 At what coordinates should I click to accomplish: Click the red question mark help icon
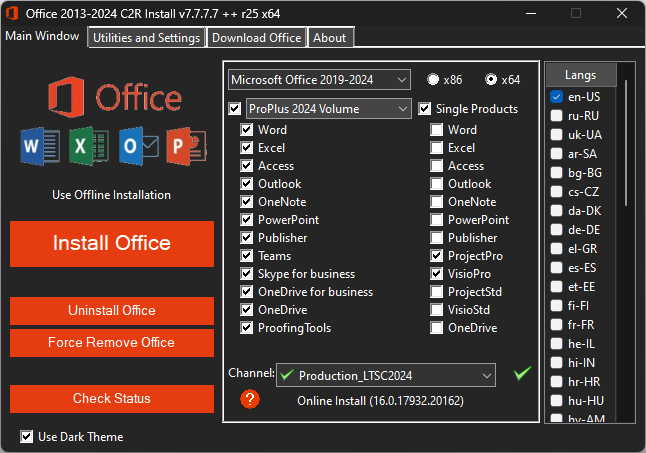click(x=250, y=399)
